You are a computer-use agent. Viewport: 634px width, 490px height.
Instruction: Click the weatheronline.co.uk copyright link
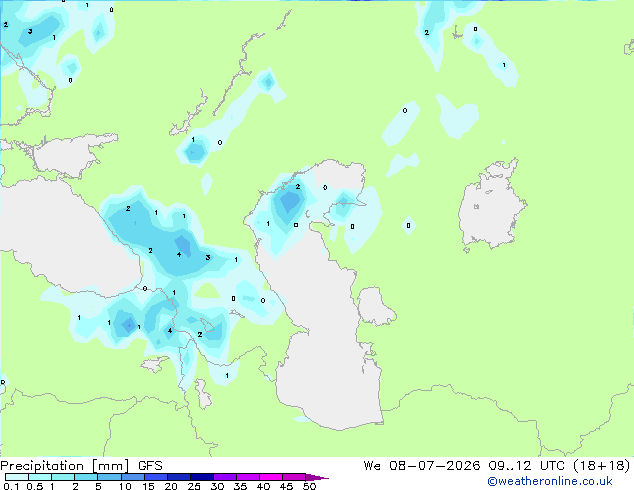(550, 482)
